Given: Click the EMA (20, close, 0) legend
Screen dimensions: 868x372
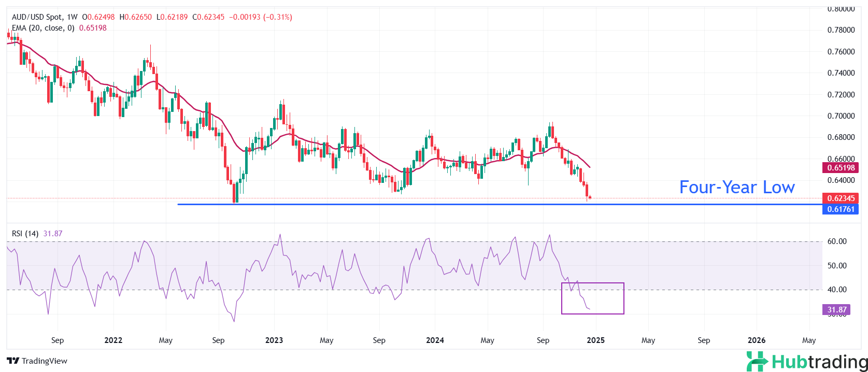Looking at the screenshot, I should coord(43,28).
